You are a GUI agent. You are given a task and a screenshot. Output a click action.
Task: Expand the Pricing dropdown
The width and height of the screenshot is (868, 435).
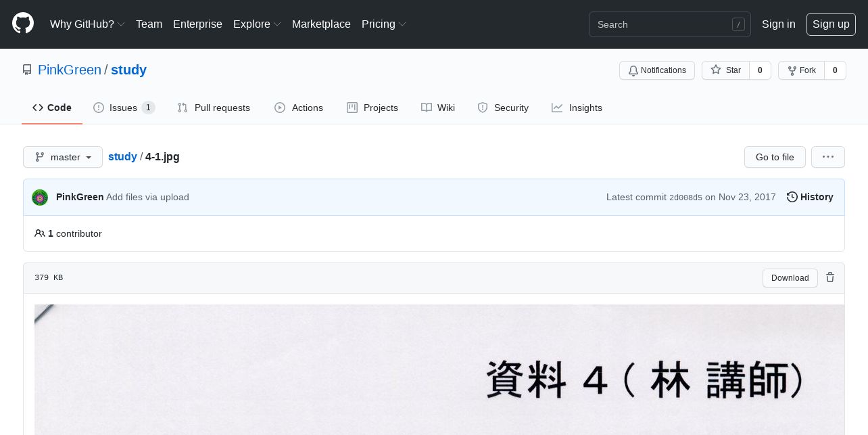click(383, 24)
